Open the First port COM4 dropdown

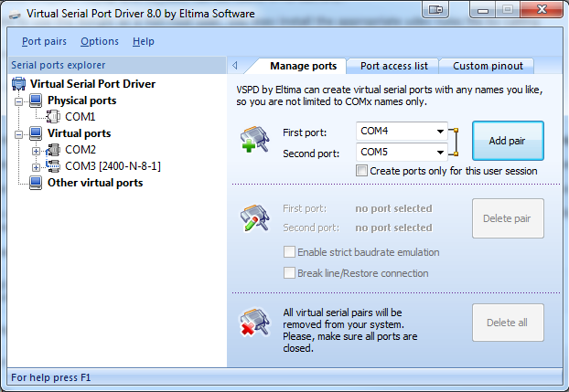pyautogui.click(x=440, y=131)
